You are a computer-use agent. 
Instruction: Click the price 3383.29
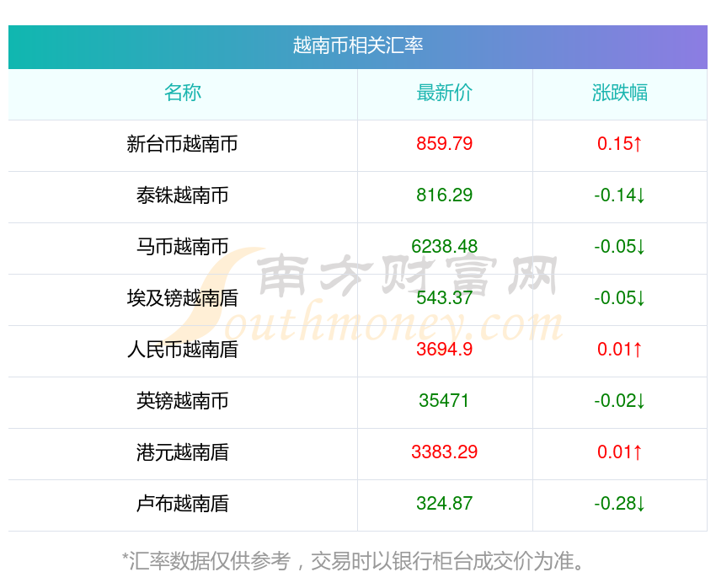click(x=444, y=452)
